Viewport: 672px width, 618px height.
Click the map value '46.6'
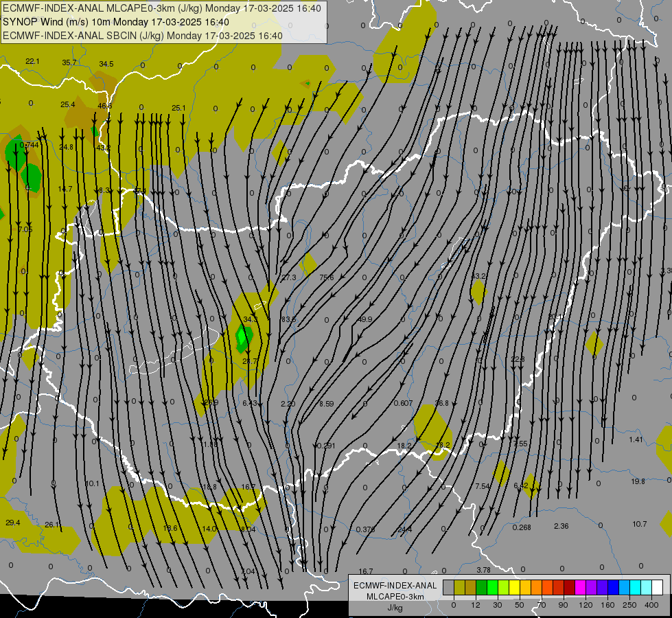coord(104,106)
